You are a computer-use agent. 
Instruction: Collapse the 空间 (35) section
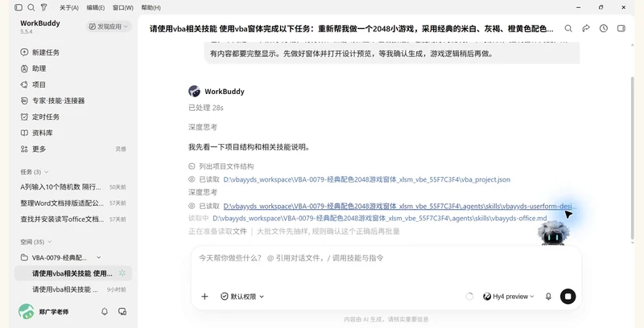[x=36, y=242]
